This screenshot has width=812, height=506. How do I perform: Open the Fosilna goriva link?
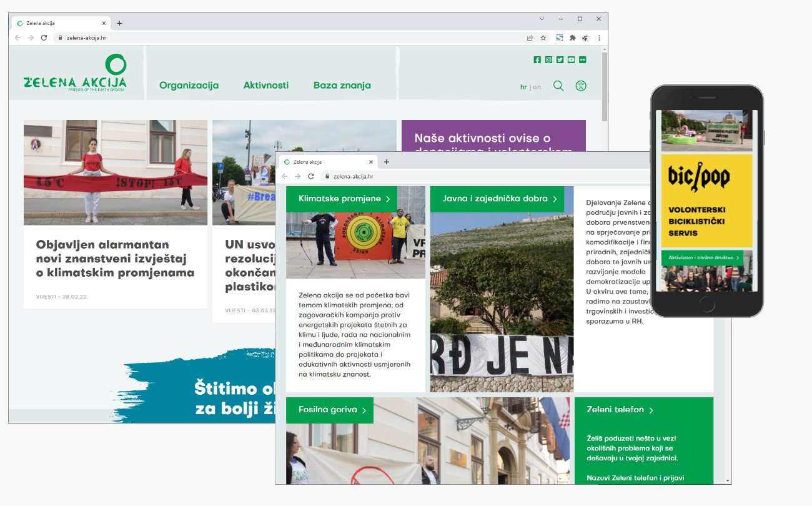point(330,410)
